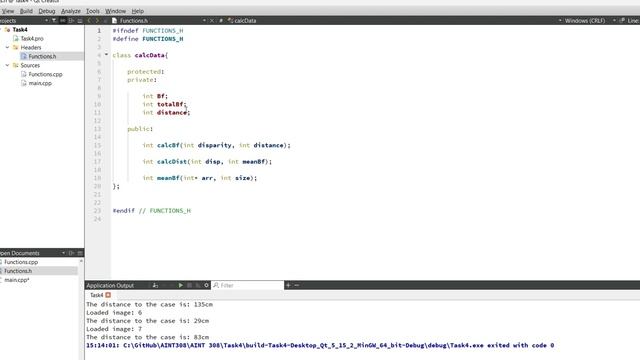
Task: Toggle synchronize with editor link icon
Action: pyautogui.click(x=62, y=20)
